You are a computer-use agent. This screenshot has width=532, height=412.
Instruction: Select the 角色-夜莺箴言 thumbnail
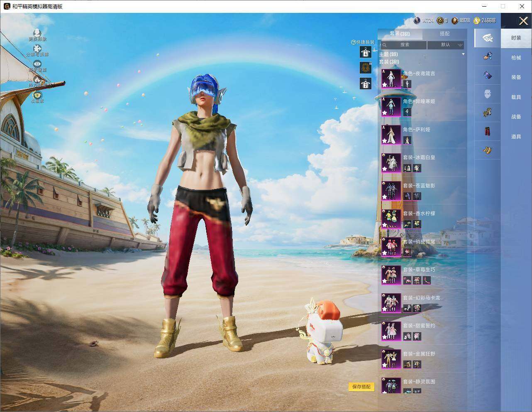[x=391, y=78]
